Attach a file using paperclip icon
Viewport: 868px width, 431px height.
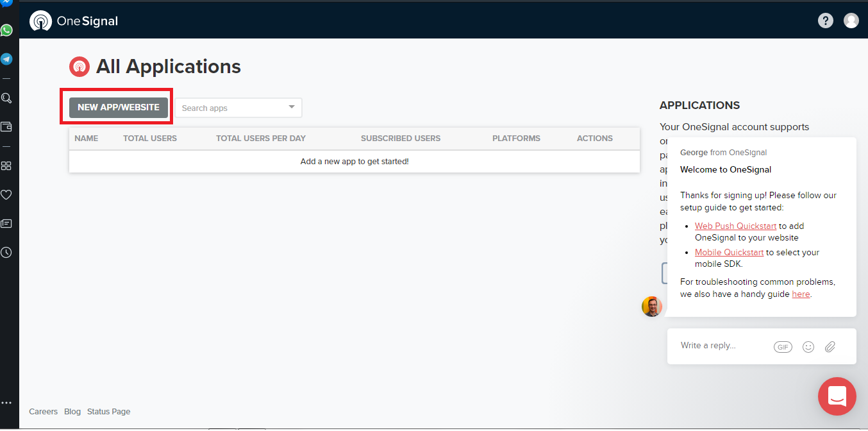click(x=830, y=347)
